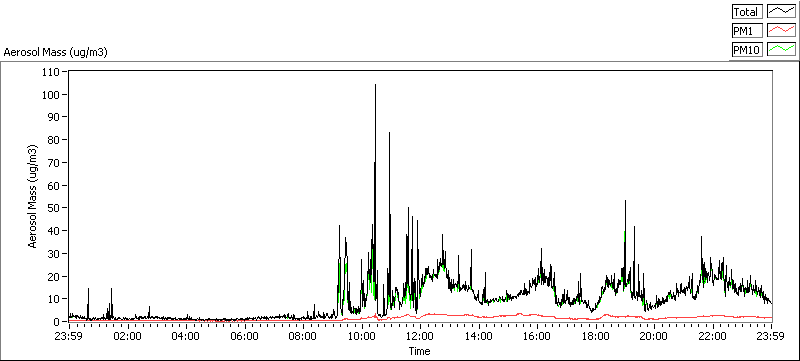This screenshot has width=800, height=361.
Task: Click the 06:00 x-axis time label
Action: coord(245,336)
